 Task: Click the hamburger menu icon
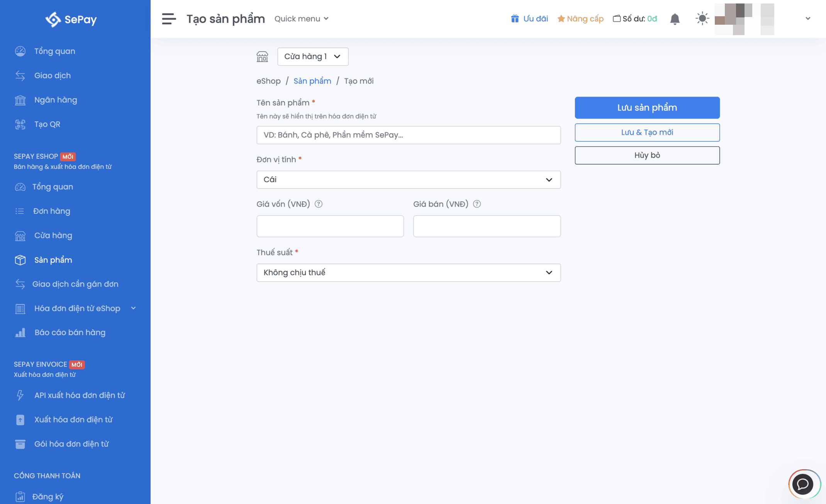[169, 19]
